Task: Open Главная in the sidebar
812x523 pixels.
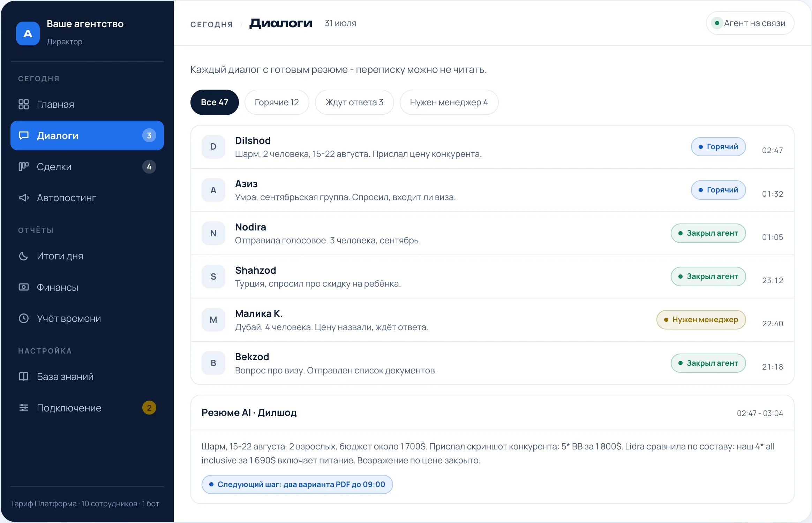Action: pos(87,104)
